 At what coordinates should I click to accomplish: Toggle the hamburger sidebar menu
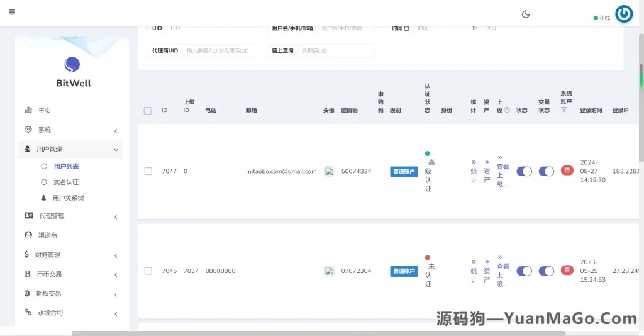coord(12,12)
